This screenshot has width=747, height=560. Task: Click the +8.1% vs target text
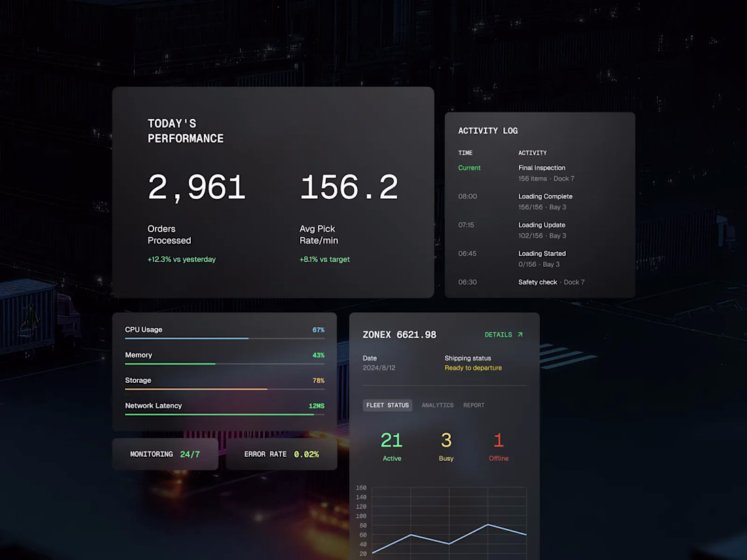click(325, 259)
